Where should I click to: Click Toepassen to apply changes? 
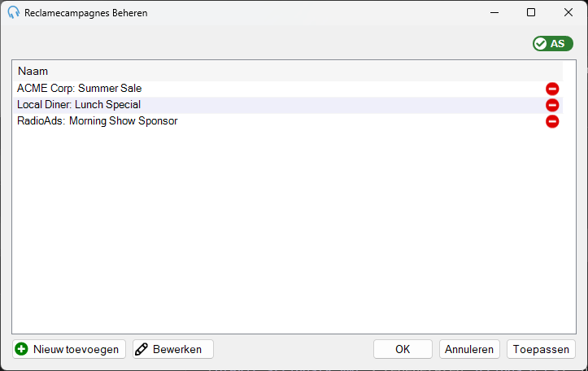(x=541, y=349)
